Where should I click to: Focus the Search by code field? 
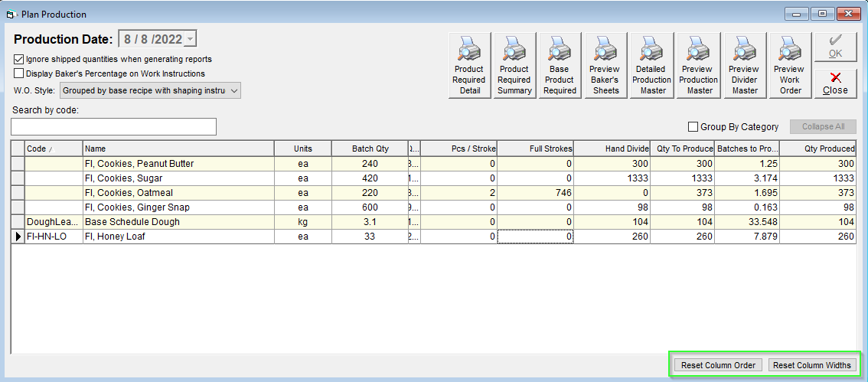[113, 127]
